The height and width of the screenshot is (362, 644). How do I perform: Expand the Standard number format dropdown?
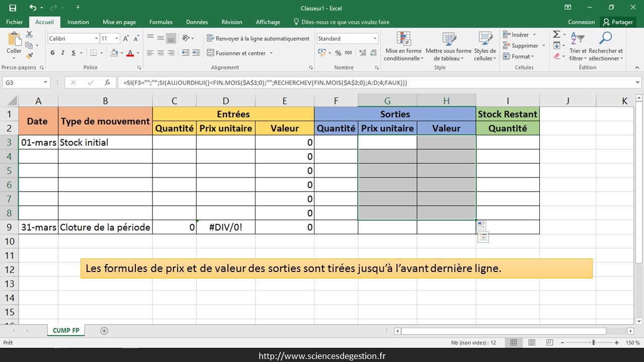click(375, 39)
